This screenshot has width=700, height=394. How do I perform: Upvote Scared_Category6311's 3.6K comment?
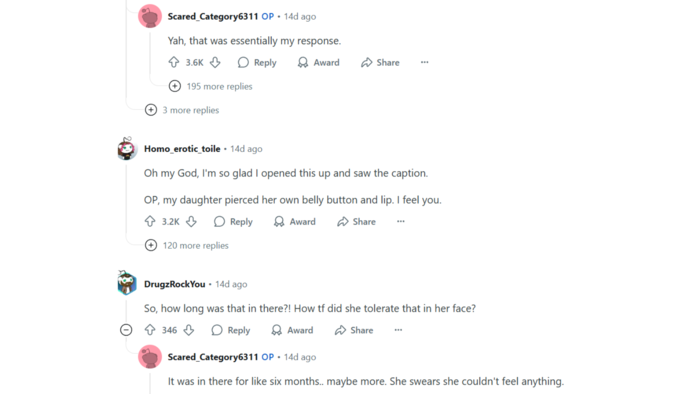[x=174, y=62]
